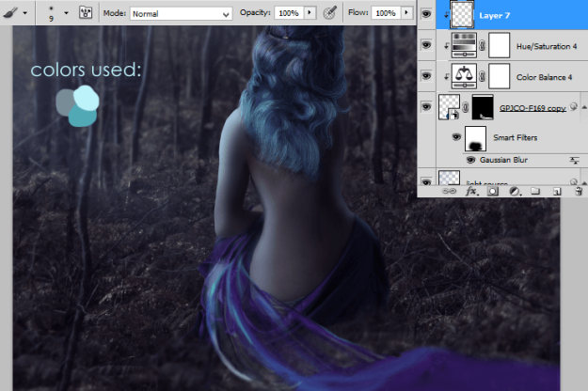Click the Opacity value field
Viewport: 588px width, 391px height.
coord(289,13)
